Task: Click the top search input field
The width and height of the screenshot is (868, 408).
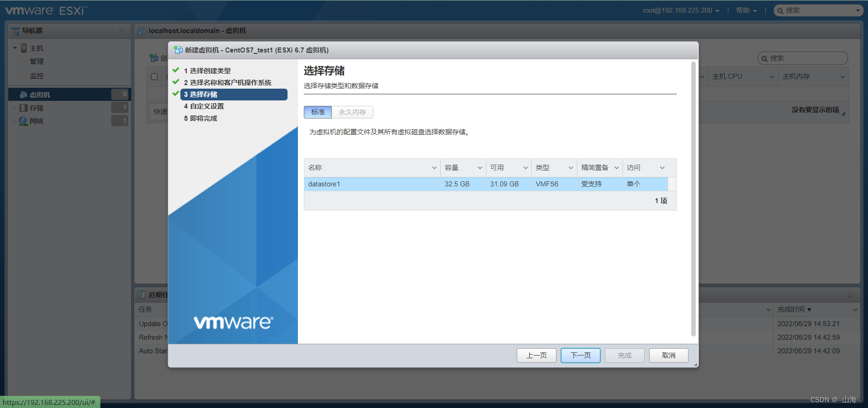Action: point(819,10)
